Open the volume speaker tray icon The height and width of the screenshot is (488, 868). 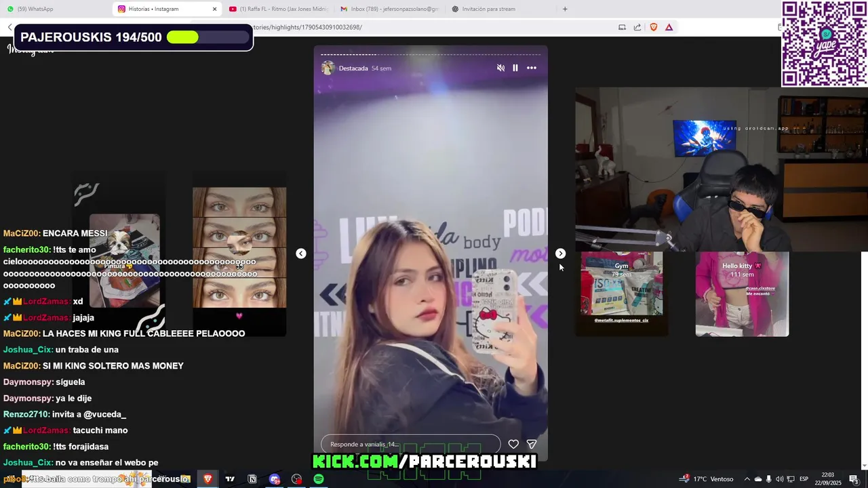(x=780, y=479)
